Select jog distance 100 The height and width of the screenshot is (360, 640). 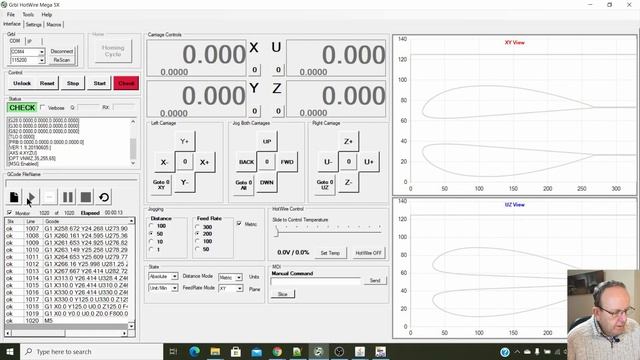pyautogui.click(x=151, y=226)
